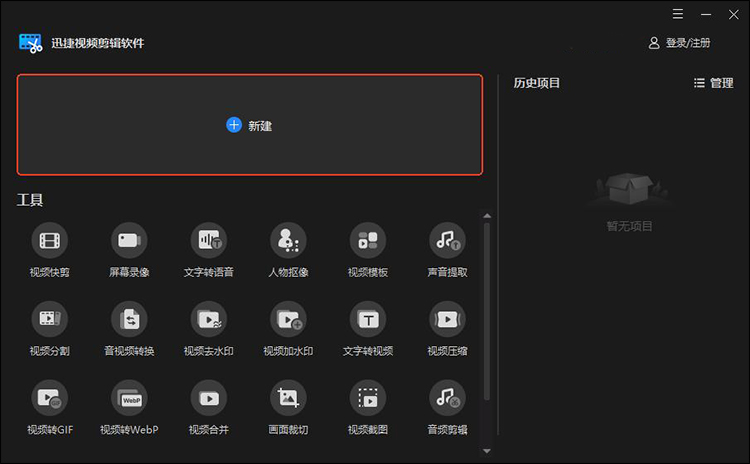Launch the 屏幕录像 screen recording tool
Viewport: 750px width, 464px height.
tap(129, 250)
